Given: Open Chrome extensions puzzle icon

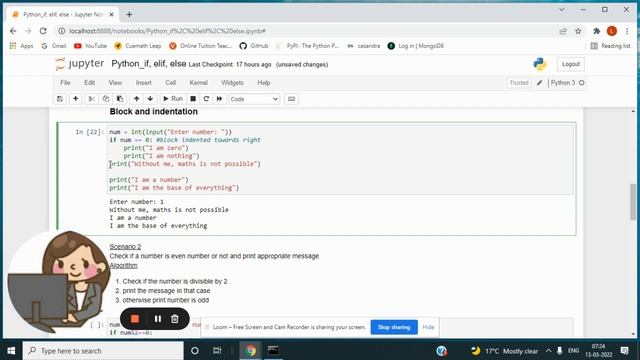Looking at the screenshot, I should 596,31.
